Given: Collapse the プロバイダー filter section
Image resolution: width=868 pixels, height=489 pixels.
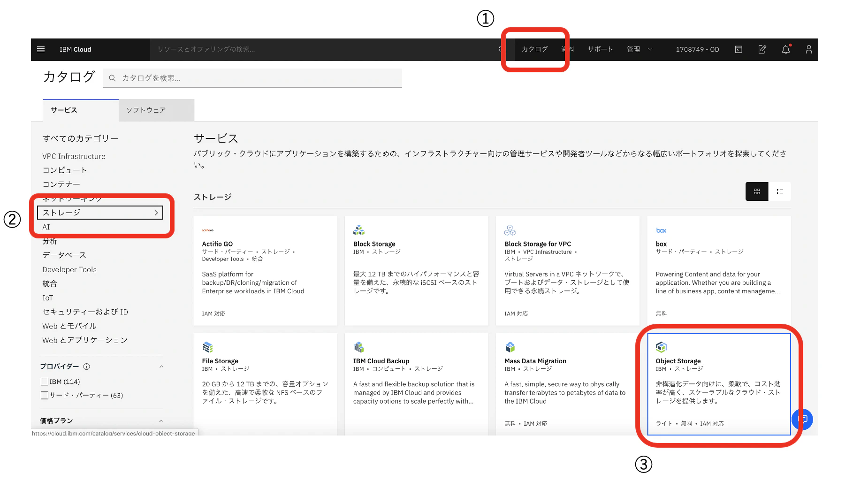Looking at the screenshot, I should pos(161,367).
